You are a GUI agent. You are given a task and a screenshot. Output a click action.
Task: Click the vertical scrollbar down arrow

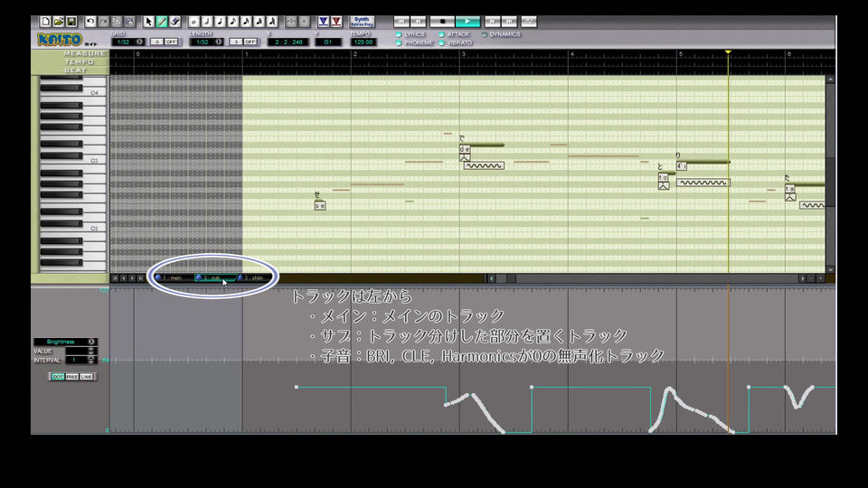tap(830, 269)
